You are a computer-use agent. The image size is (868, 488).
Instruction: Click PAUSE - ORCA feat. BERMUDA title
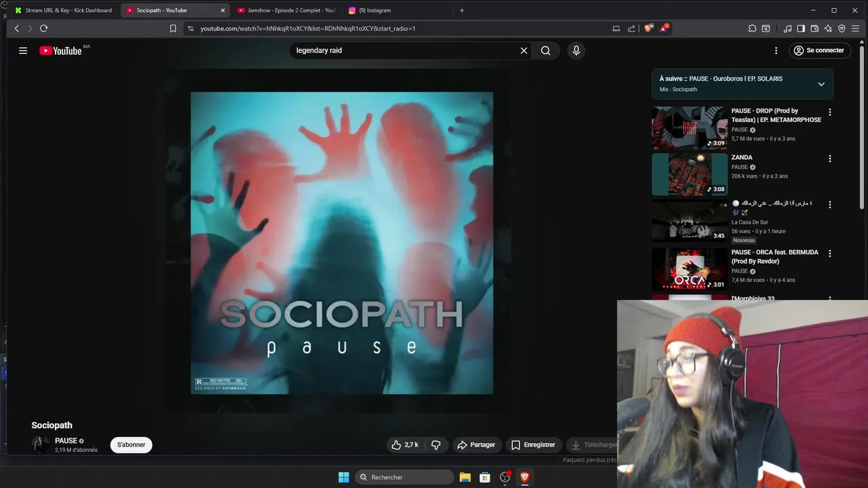(x=774, y=256)
